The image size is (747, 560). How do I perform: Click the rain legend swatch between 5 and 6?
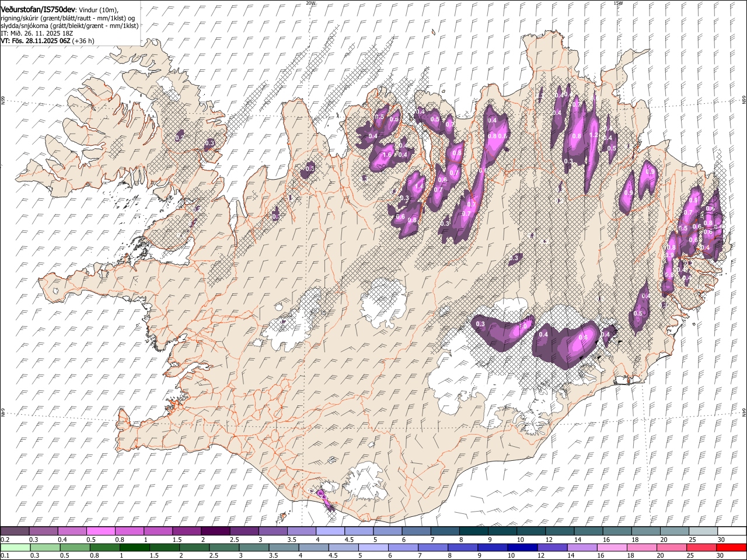[x=373, y=547]
